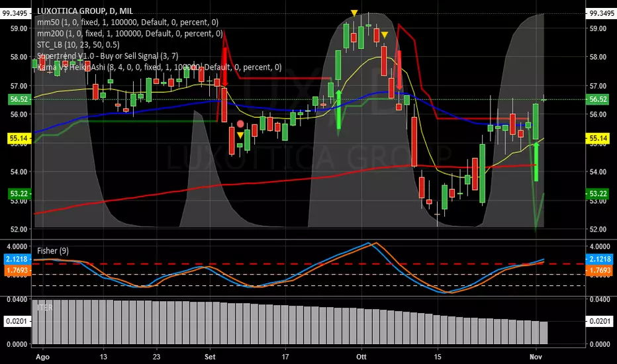617x364 pixels.
Task: Click the yellow triangle above the early October red candle
Action: pos(385,35)
